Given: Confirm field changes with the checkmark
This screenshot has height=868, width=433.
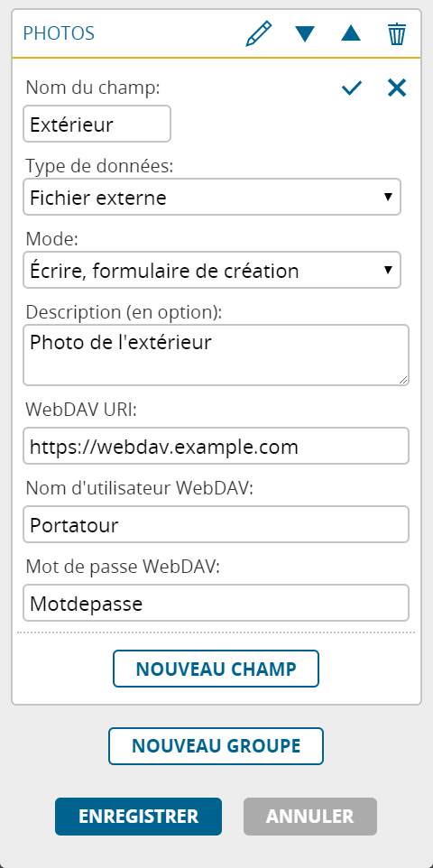Looking at the screenshot, I should tap(352, 88).
